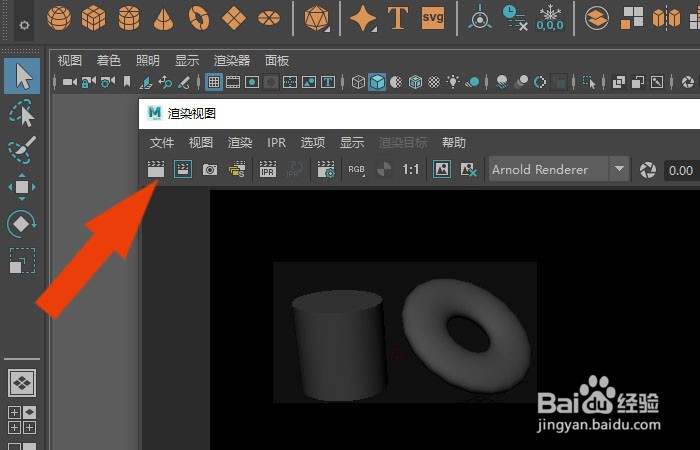Open the Render View 视图 menu
700x450 pixels.
click(x=200, y=143)
